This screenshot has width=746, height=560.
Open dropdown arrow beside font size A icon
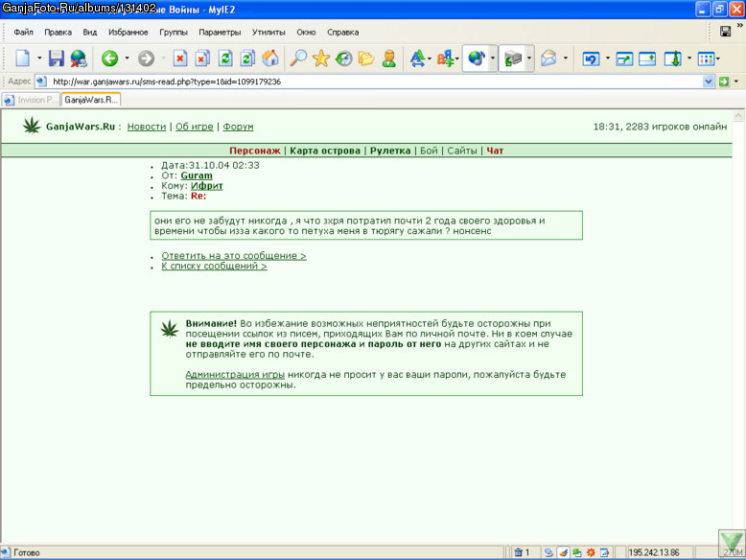click(430, 58)
